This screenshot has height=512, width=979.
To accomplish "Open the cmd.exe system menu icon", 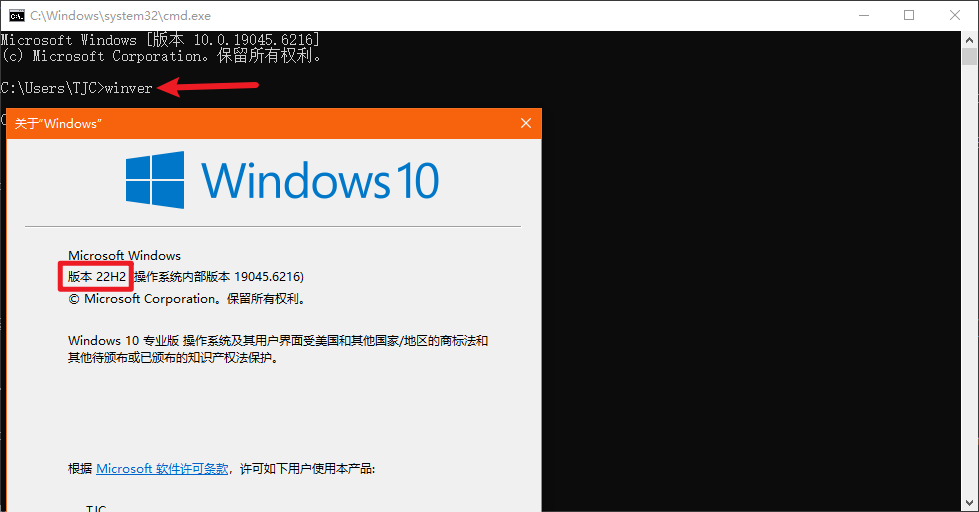I will pos(16,15).
